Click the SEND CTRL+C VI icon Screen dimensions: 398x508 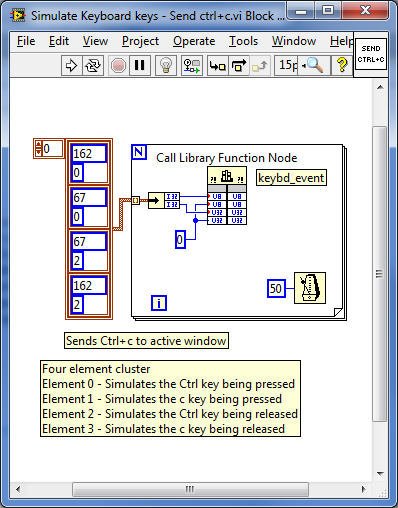[x=371, y=54]
